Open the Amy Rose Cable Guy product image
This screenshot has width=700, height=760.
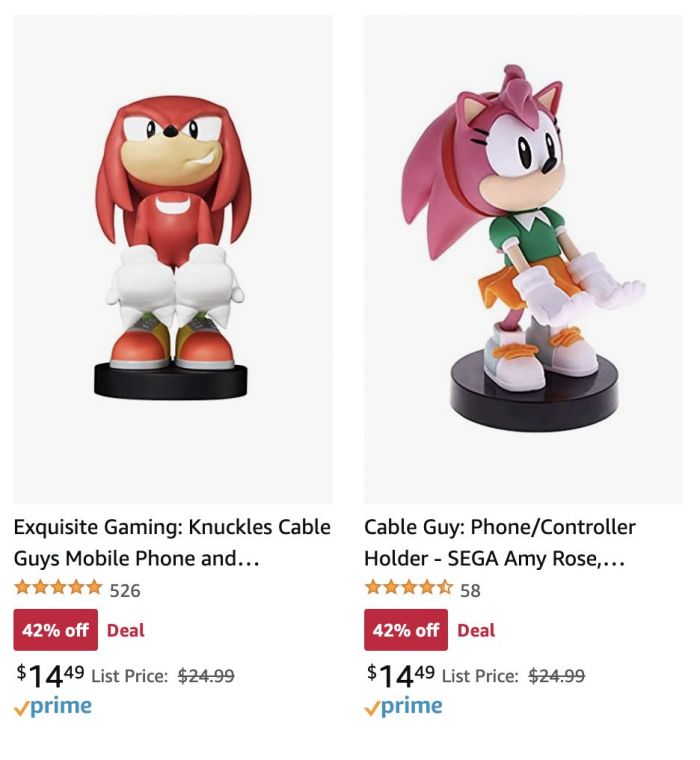pyautogui.click(x=524, y=259)
